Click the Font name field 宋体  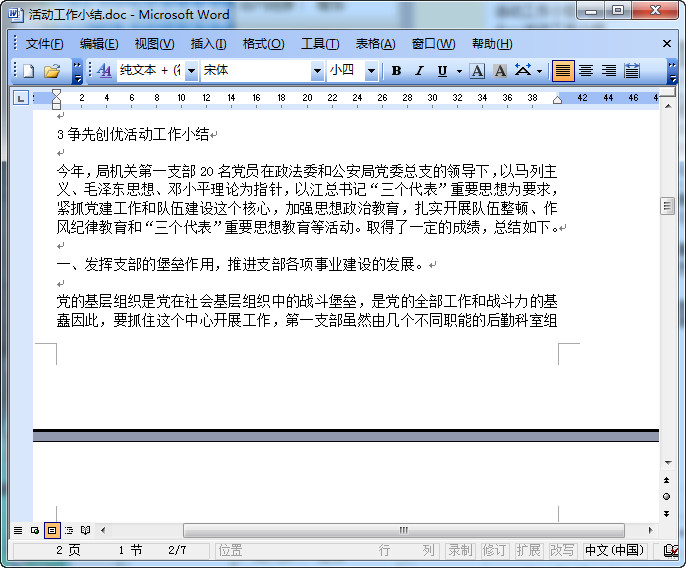click(x=256, y=71)
